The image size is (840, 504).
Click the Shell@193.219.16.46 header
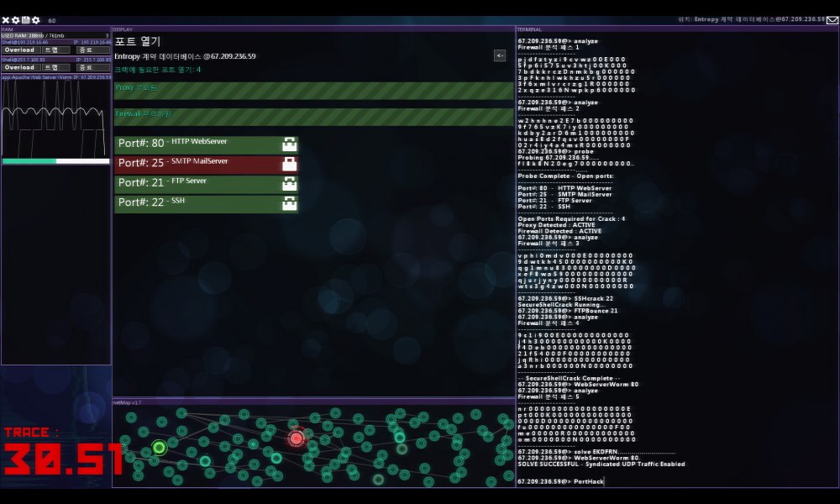point(55,42)
